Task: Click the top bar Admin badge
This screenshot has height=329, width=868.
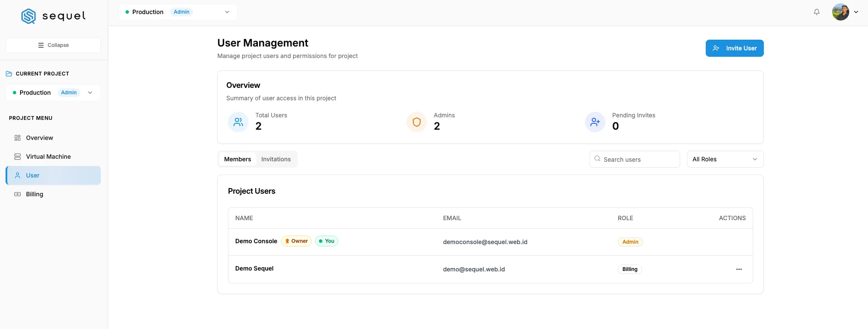Action: tap(181, 12)
